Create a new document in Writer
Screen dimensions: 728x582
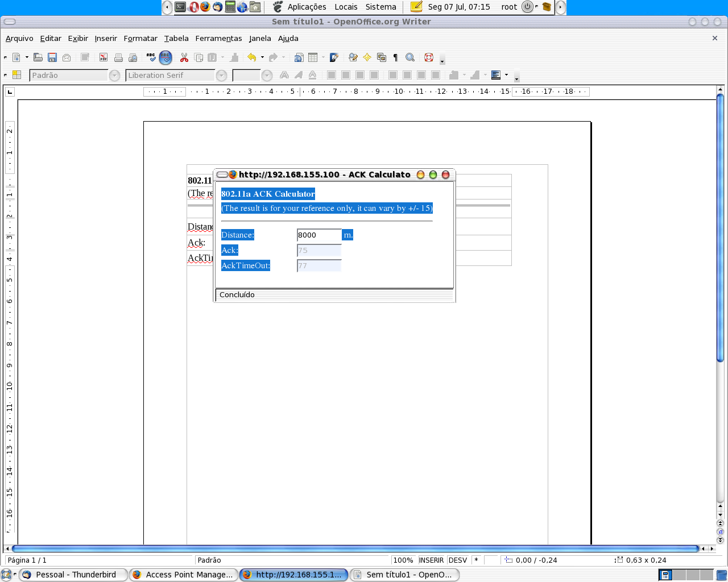click(x=16, y=57)
